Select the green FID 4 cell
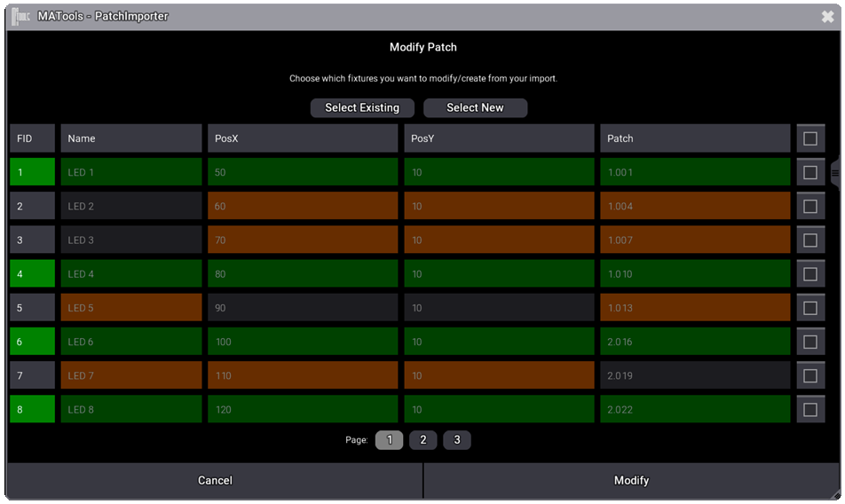The image size is (845, 504). pos(32,274)
